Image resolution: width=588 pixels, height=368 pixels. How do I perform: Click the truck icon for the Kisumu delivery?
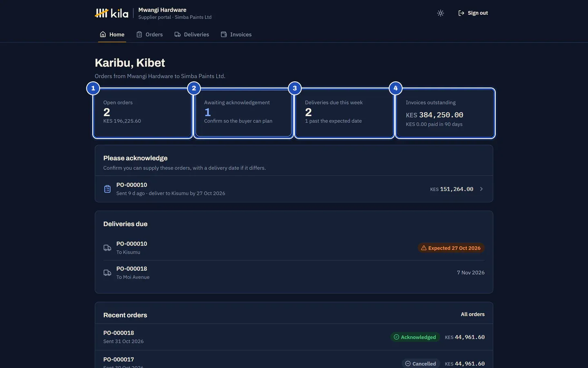coord(107,248)
